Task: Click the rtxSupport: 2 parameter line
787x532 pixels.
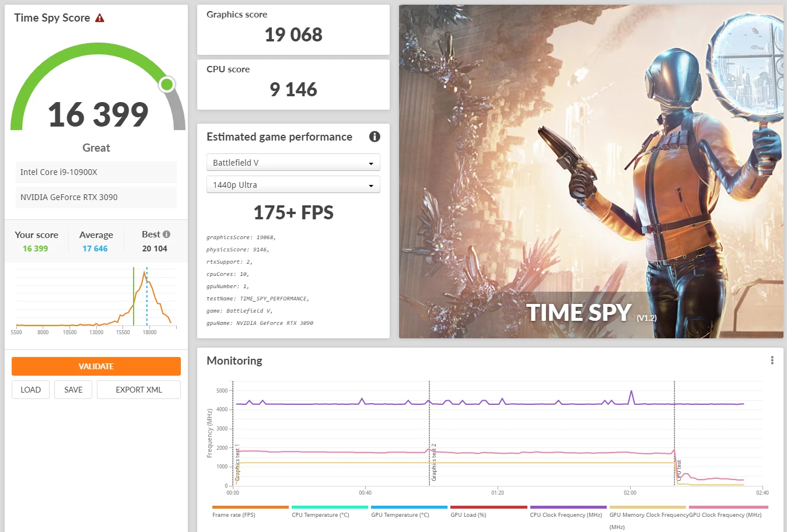Action: pos(229,262)
